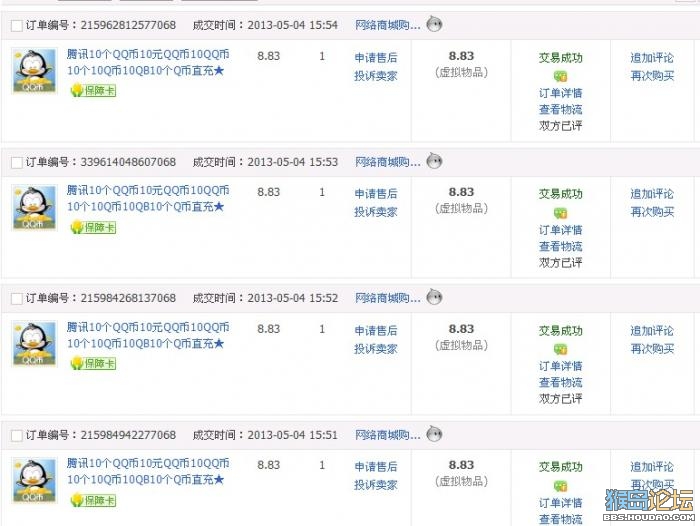The height and width of the screenshot is (526, 700).
Task: Click 交易成功 status in 15:51 order
Action: 561,467
